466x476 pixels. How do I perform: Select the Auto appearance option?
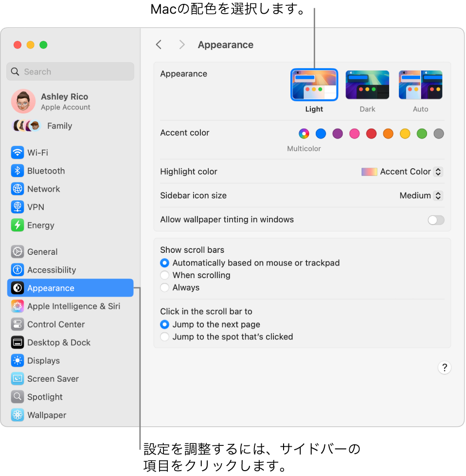pos(420,85)
